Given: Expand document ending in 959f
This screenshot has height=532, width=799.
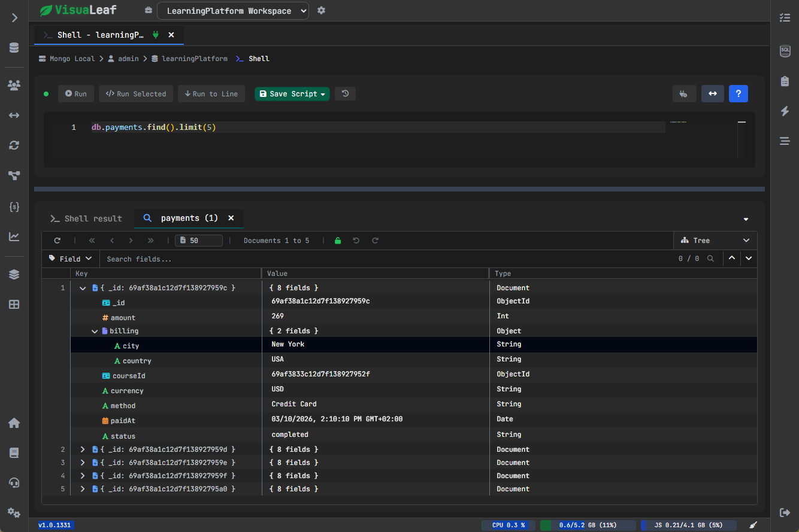Looking at the screenshot, I should (x=83, y=476).
